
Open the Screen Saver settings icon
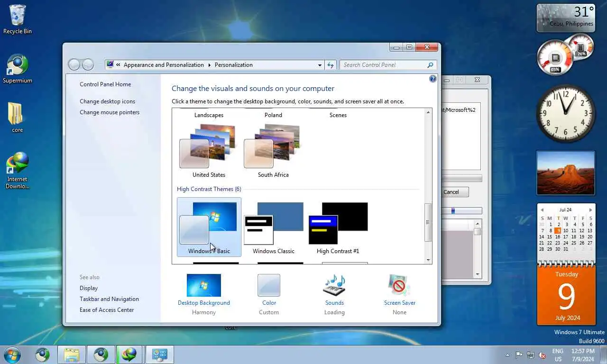click(x=399, y=285)
